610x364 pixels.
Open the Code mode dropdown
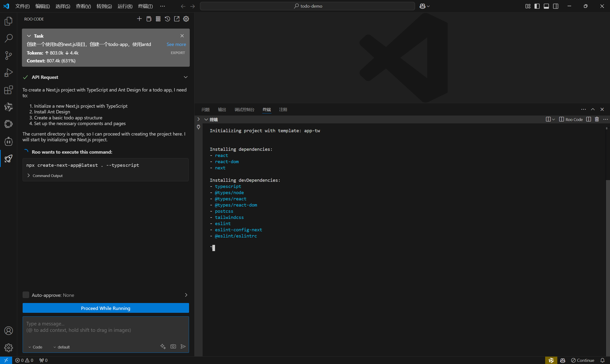(35, 347)
